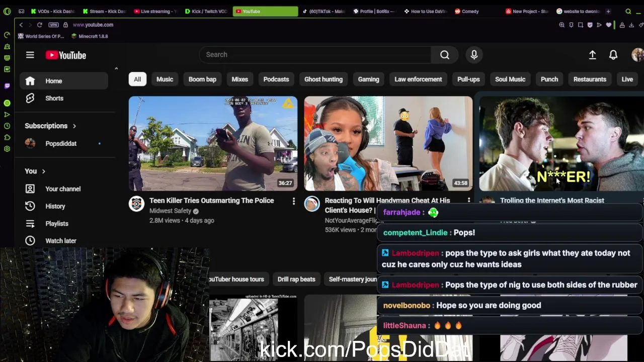Select the Music filter chip
The image size is (644, 362).
pyautogui.click(x=165, y=79)
